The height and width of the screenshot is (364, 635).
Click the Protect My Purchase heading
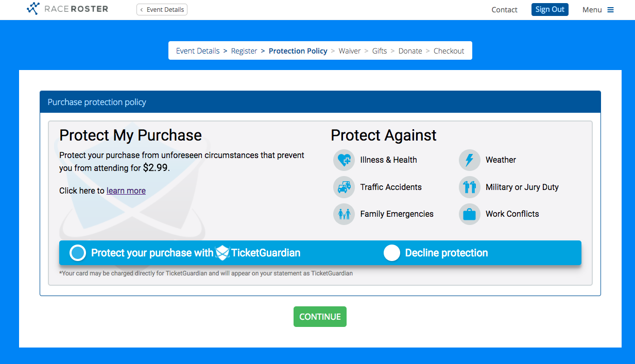coord(131,135)
